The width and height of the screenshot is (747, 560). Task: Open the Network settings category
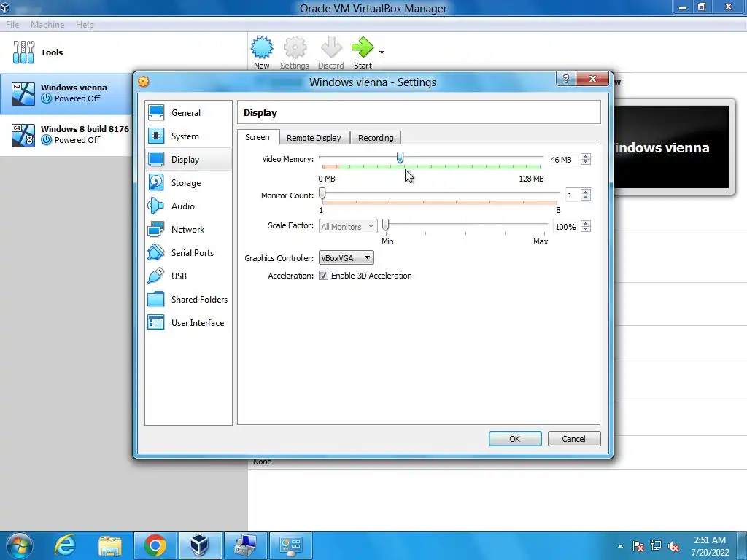tap(188, 230)
